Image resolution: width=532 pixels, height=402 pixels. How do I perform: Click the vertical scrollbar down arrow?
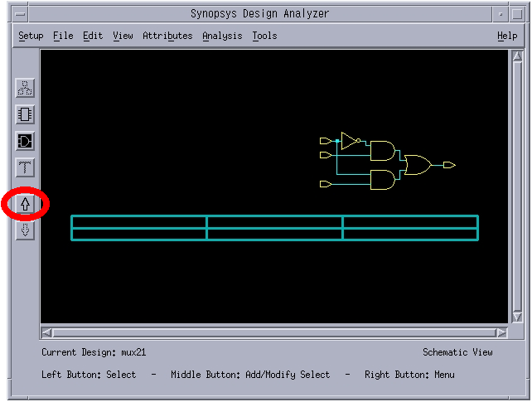tap(517, 317)
